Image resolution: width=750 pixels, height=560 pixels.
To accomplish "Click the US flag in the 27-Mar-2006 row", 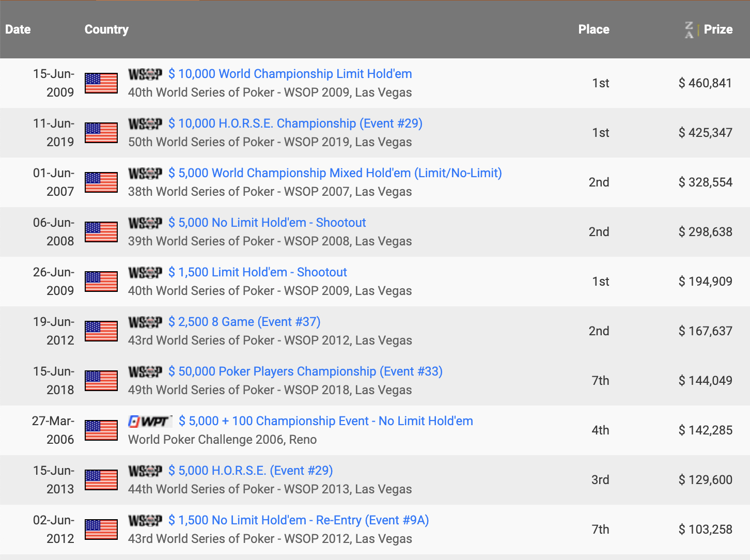I will point(101,430).
